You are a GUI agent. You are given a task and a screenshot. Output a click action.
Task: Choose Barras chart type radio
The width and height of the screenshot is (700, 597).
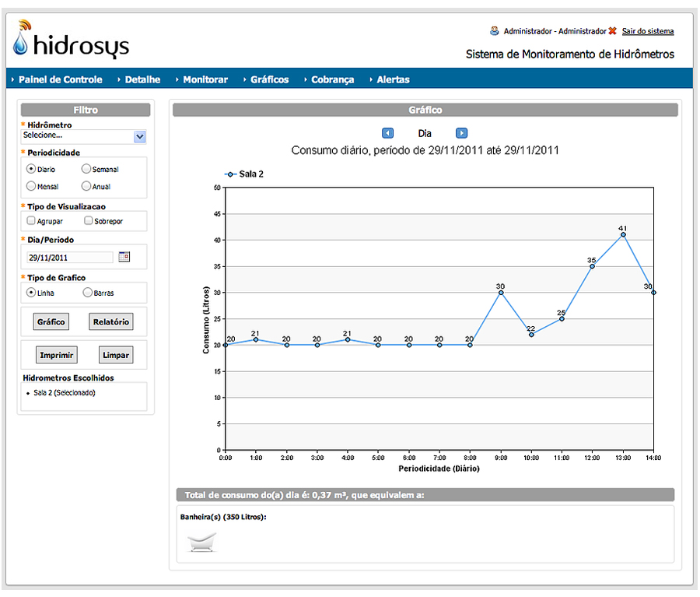(87, 292)
